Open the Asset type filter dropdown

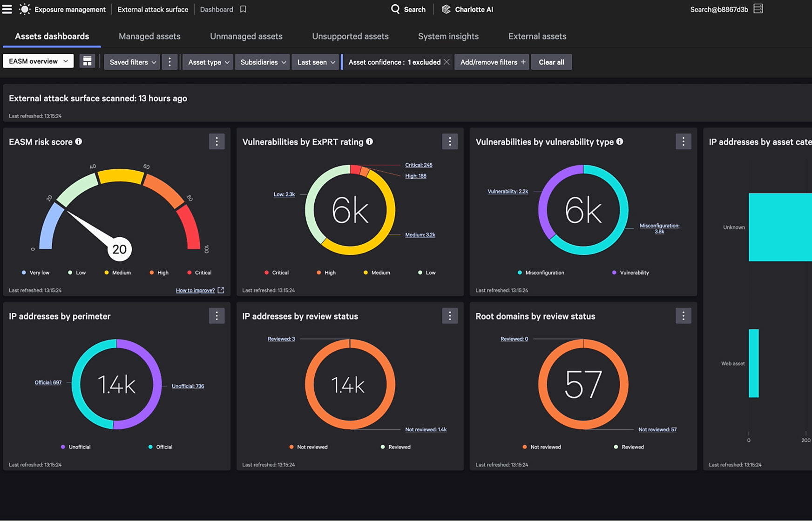(208, 62)
